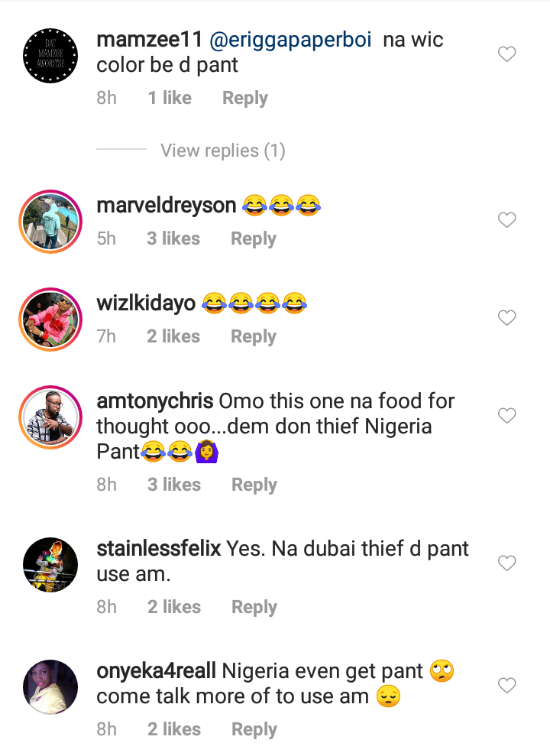The image size is (550, 756).
Task: Tap heart beside onyeka4reall's comment
Action: pos(506,686)
